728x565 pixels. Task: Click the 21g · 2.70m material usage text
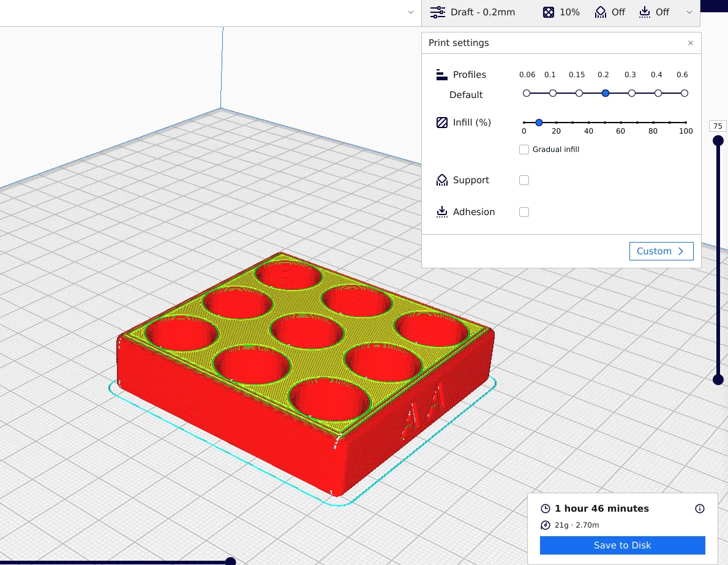click(x=577, y=525)
